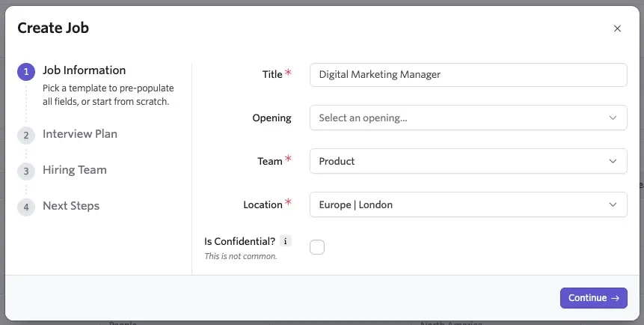Click step 2 circle for Interview Plan

pos(26,136)
